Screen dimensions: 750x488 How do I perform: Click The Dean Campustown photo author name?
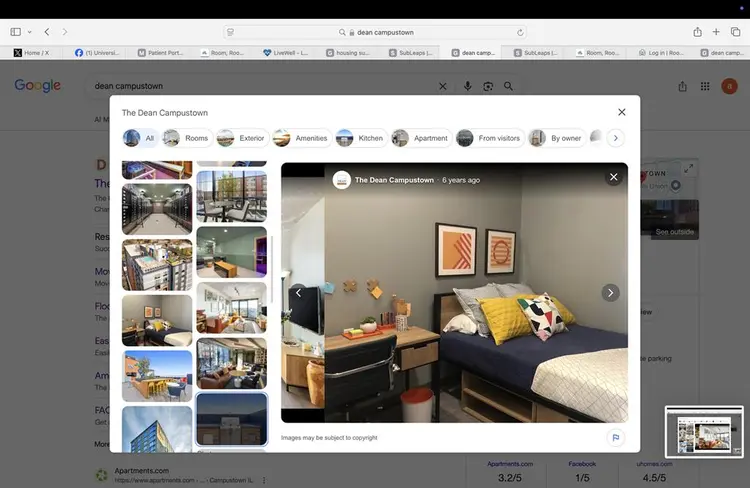pyautogui.click(x=394, y=180)
